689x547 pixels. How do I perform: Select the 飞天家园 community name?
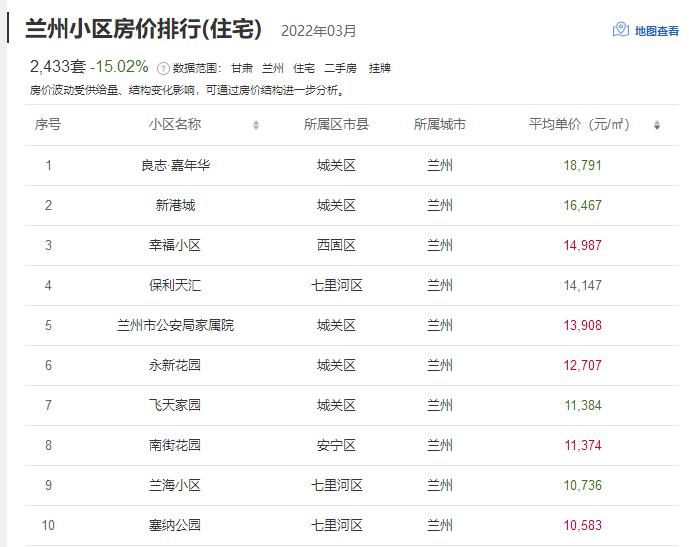175,405
